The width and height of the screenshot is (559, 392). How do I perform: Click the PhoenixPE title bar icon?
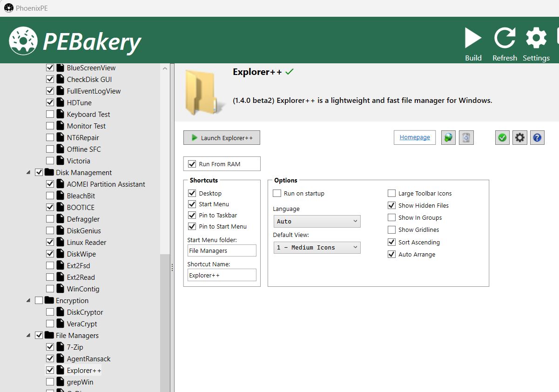[8, 8]
